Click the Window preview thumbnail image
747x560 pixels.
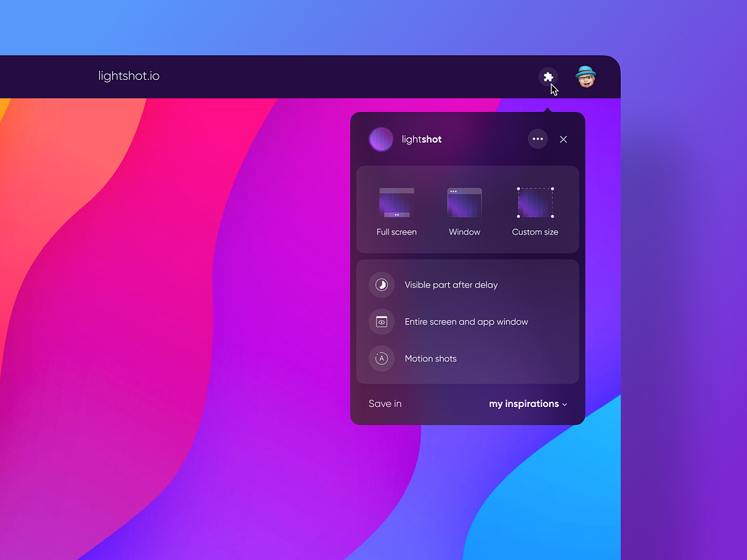click(464, 198)
